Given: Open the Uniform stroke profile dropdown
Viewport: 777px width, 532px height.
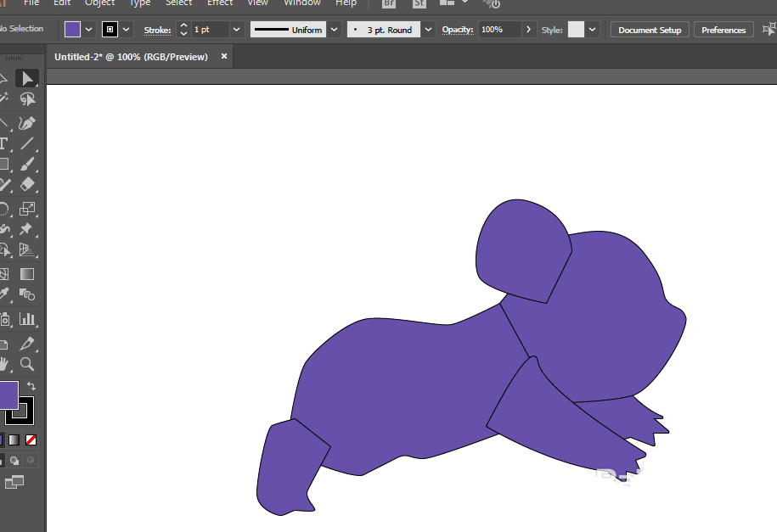Looking at the screenshot, I should tap(334, 30).
